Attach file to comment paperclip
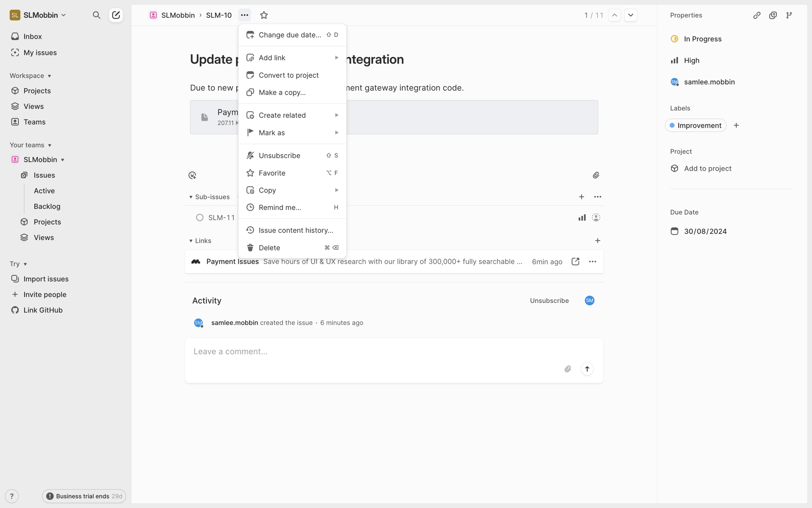Image resolution: width=812 pixels, height=508 pixels. pyautogui.click(x=568, y=369)
